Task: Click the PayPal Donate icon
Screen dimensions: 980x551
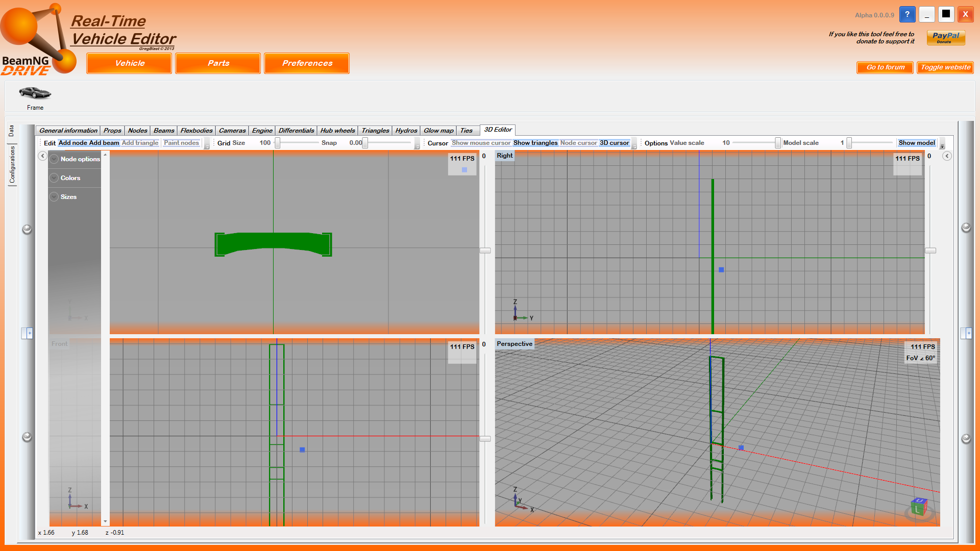Action: pos(945,37)
